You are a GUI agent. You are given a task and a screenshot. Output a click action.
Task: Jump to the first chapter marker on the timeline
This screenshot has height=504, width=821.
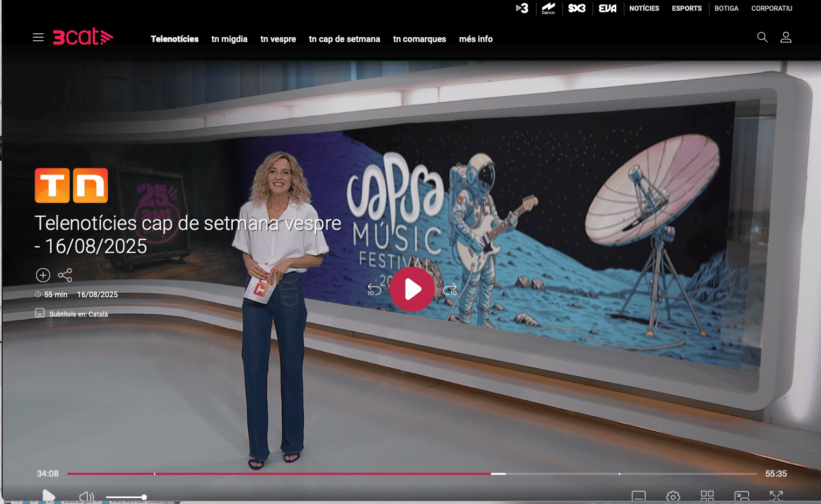pyautogui.click(x=155, y=474)
